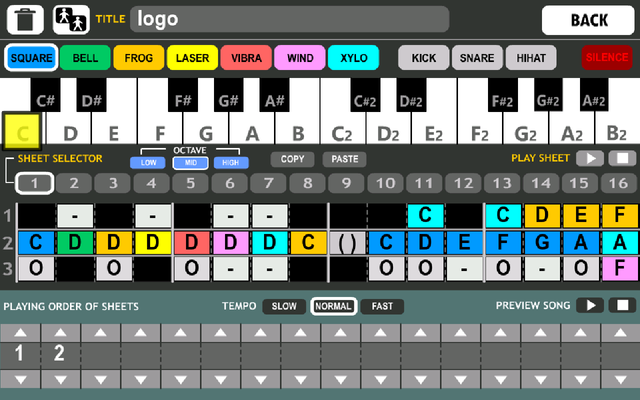640x400 pixels.
Task: Click the first O cell in row 3
Action: coord(36,269)
